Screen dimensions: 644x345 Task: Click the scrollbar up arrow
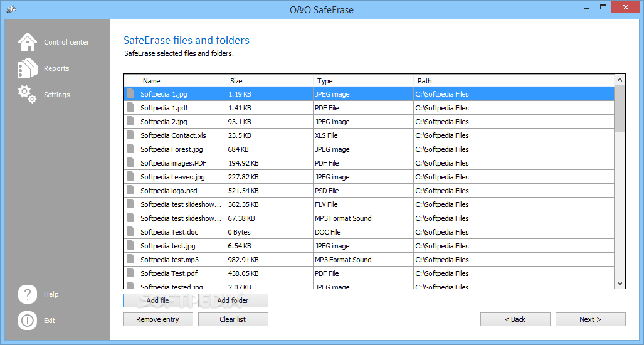click(x=620, y=80)
